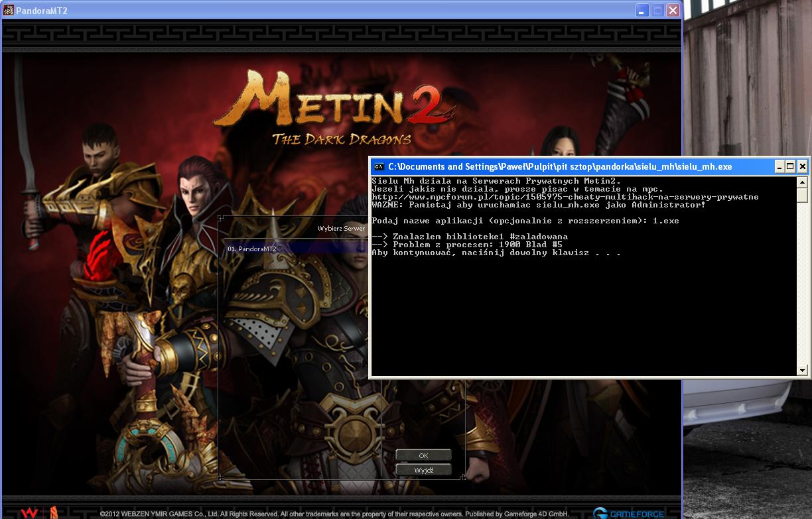The image size is (812, 519).
Task: Maximize the sielu_mh.exe console window
Action: coord(791,166)
